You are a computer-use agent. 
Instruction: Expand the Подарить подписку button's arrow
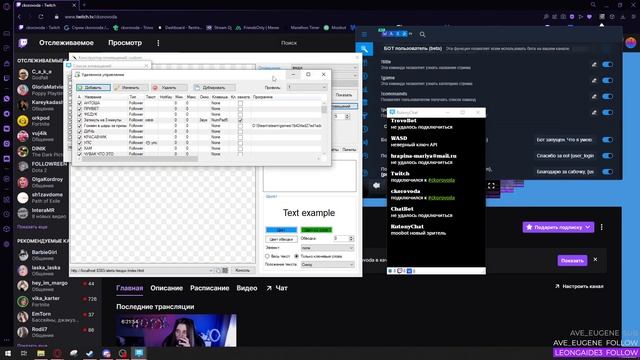pos(588,227)
